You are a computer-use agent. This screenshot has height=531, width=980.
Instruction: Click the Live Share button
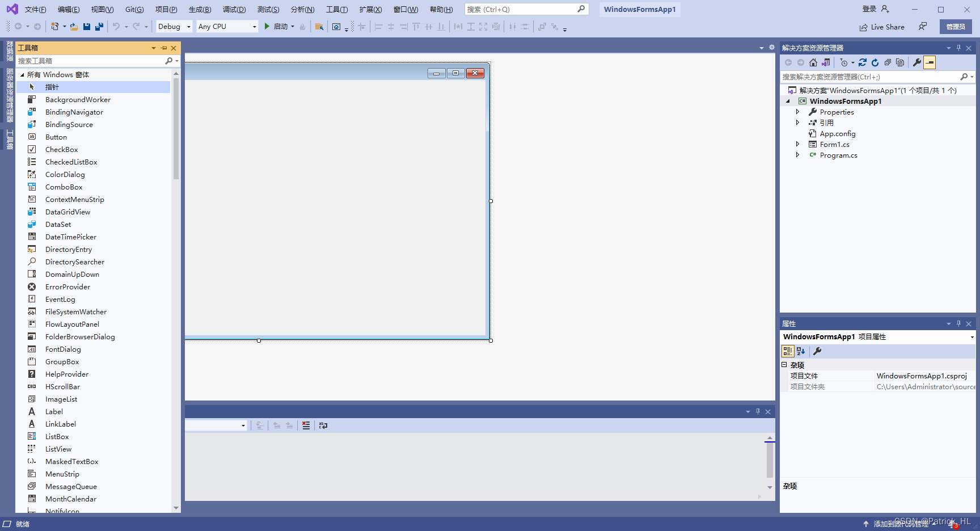coord(882,27)
